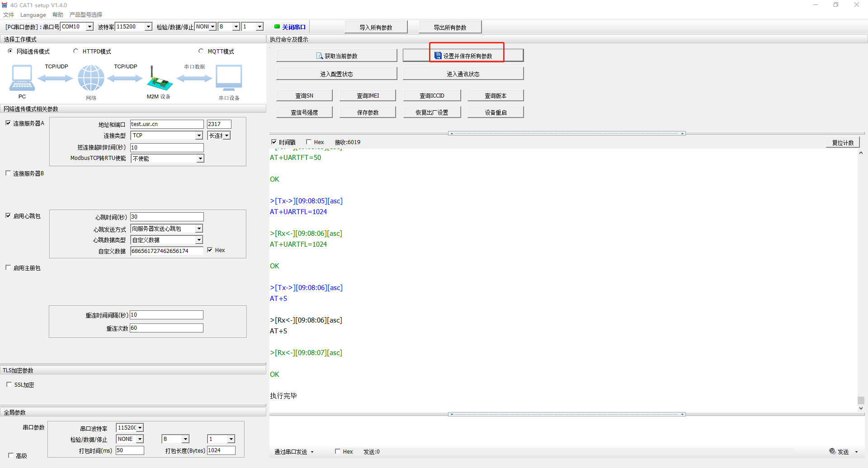
Task: Select the HTTPD模式 radio button
Action: click(x=76, y=51)
